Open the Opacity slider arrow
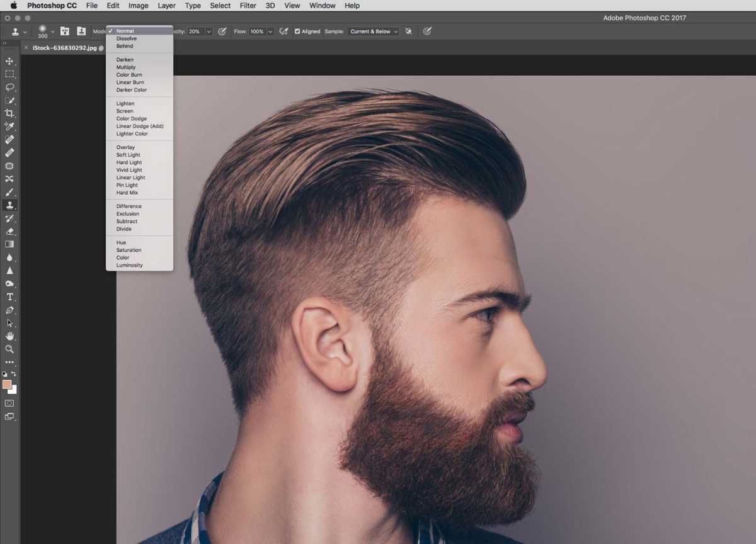Image resolution: width=756 pixels, height=544 pixels. coord(209,31)
